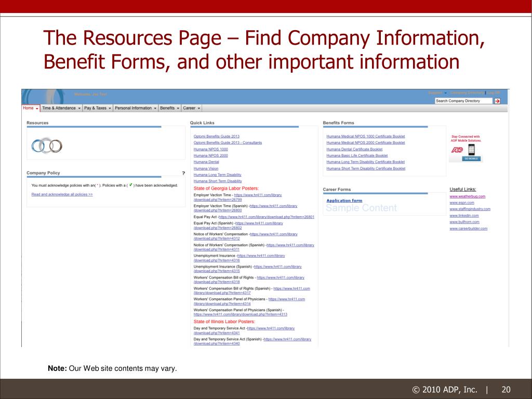532x399 pixels.
Task: Open Humana Short Term Disability Certificate Booklet
Action: click(x=366, y=169)
